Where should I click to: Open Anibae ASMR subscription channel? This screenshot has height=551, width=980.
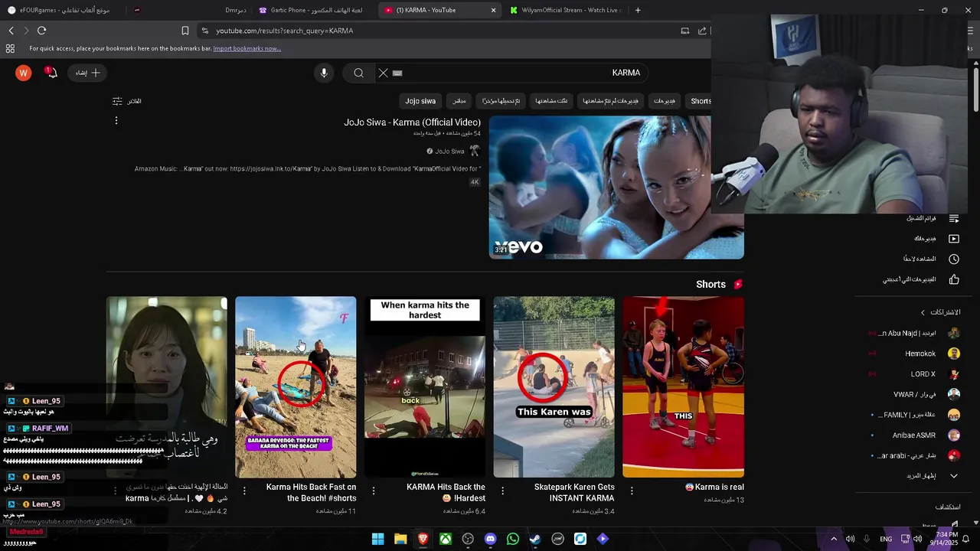tap(915, 435)
